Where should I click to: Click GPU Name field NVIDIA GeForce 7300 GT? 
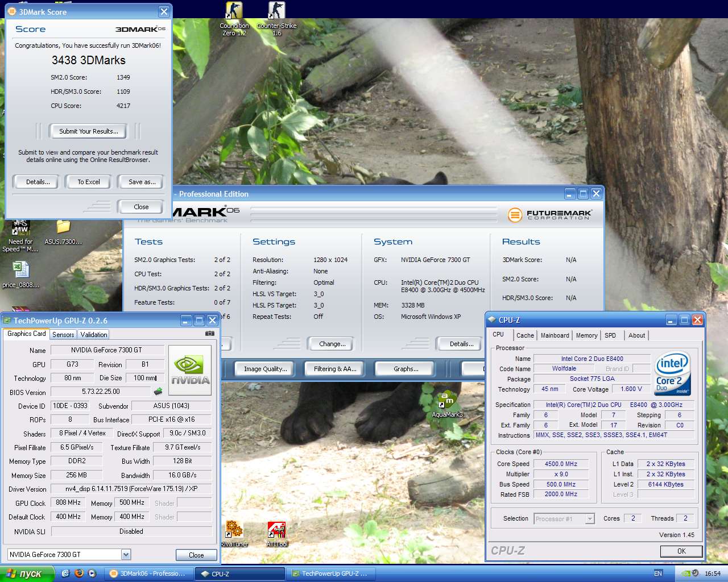(x=106, y=350)
